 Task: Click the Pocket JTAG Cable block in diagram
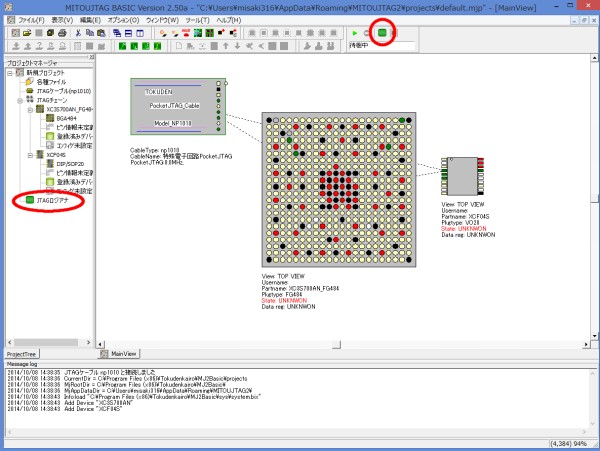[175, 104]
